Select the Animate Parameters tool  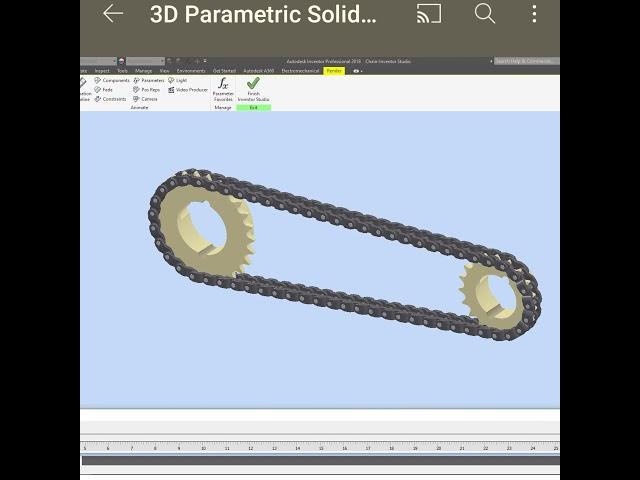tap(148, 80)
